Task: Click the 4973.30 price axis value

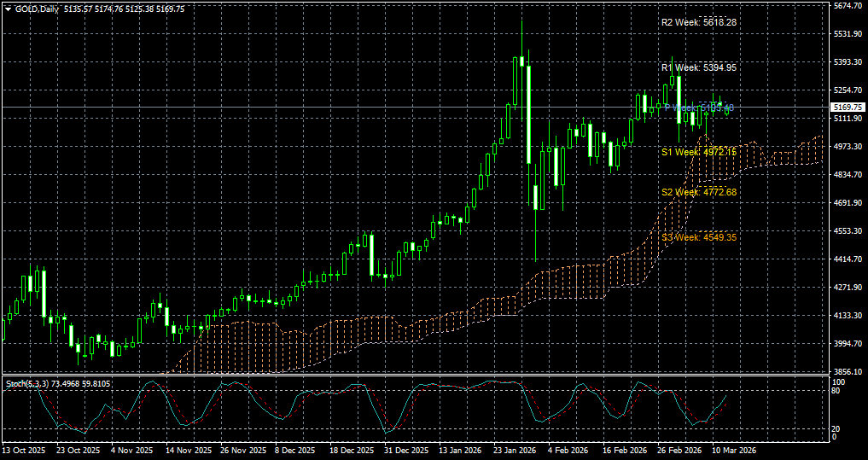Action: [x=848, y=147]
